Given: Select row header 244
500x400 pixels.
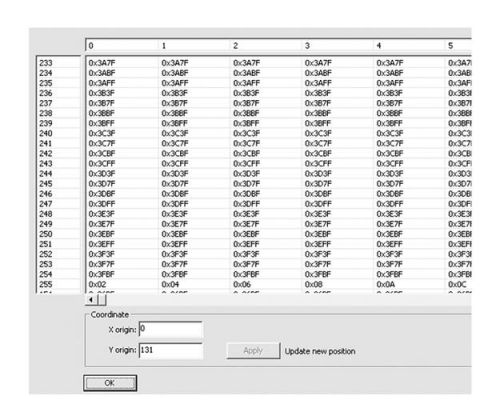Looking at the screenshot, I should pos(58,174).
